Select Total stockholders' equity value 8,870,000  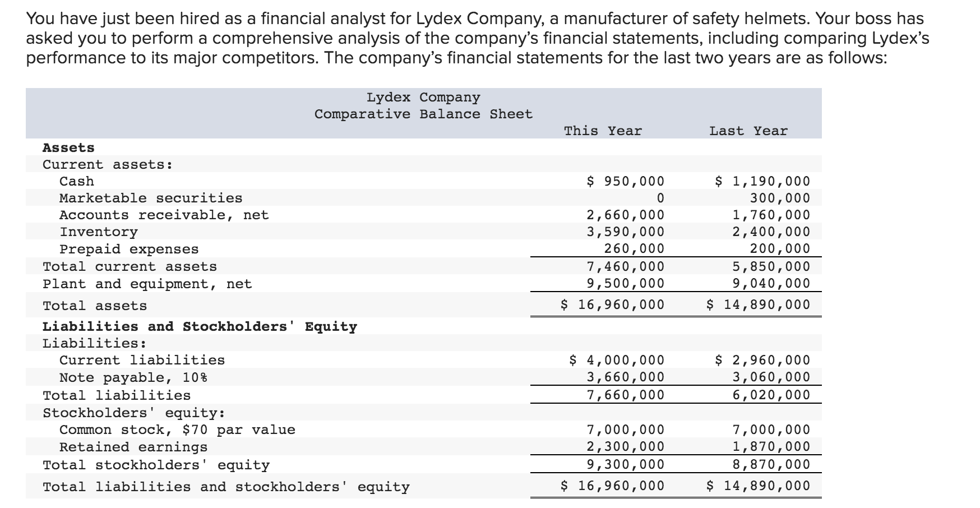pyautogui.click(x=771, y=465)
